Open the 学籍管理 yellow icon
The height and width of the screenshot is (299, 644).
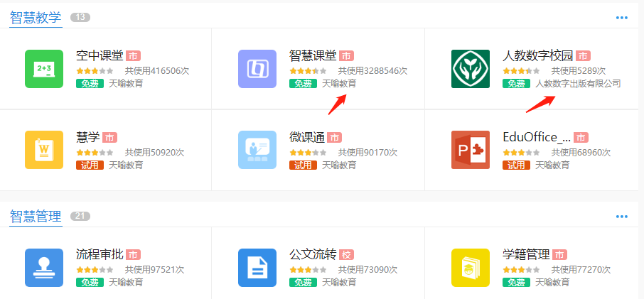[470, 268]
